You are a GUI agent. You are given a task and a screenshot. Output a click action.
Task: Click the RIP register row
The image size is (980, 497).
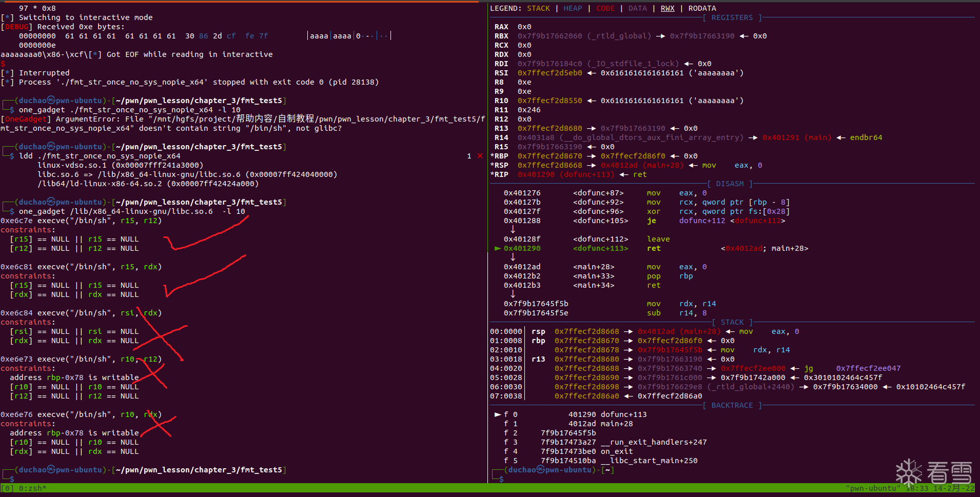tap(569, 174)
